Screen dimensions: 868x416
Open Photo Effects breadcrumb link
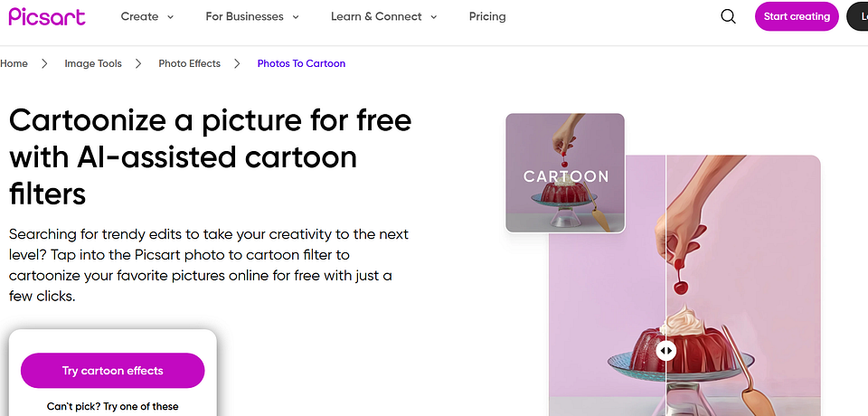189,63
